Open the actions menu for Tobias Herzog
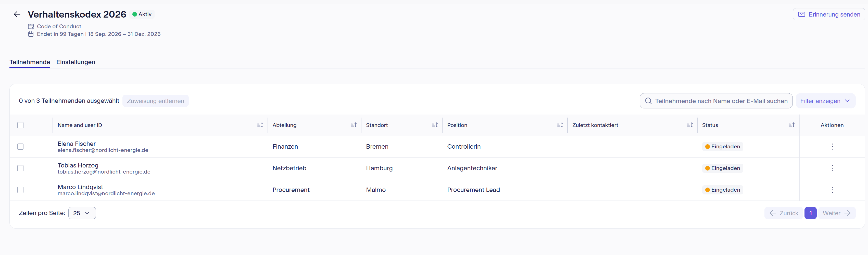The width and height of the screenshot is (868, 255). point(832,168)
